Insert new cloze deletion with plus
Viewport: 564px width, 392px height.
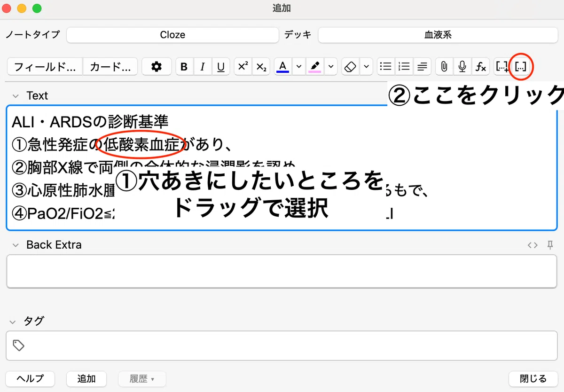point(502,67)
